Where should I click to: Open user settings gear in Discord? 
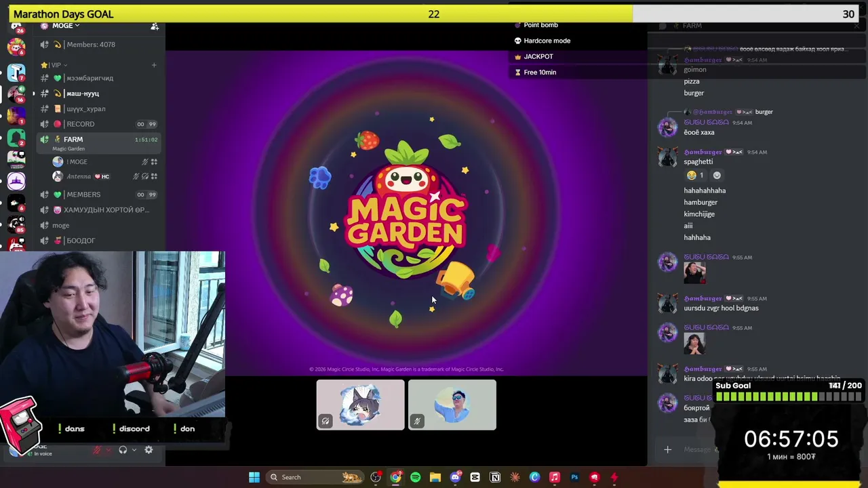149,450
